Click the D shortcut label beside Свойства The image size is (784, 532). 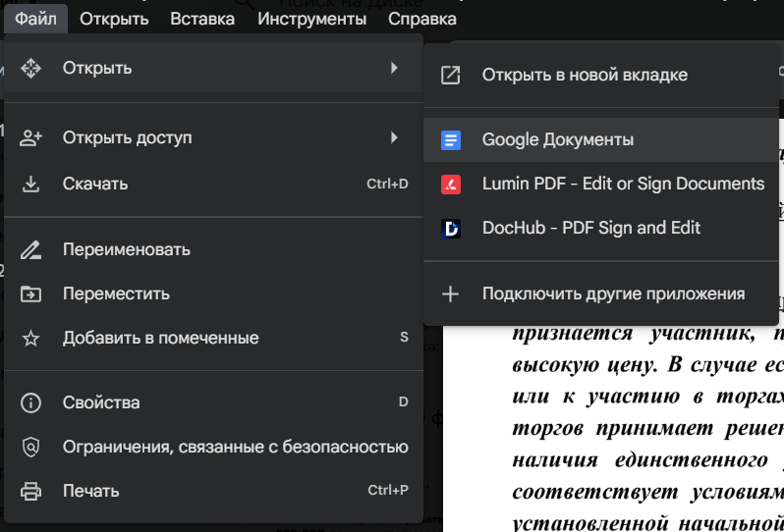click(x=404, y=401)
